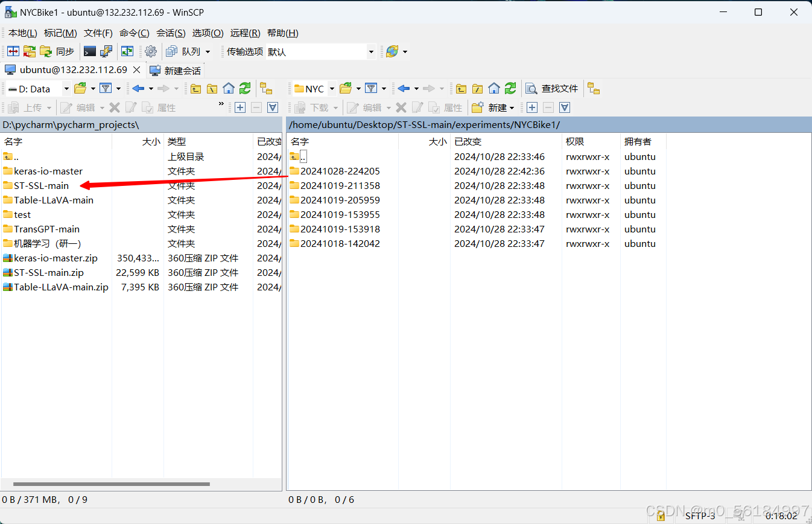Click the padlock encryption icon in status bar
Screen dimensions: 812x524
(661, 516)
